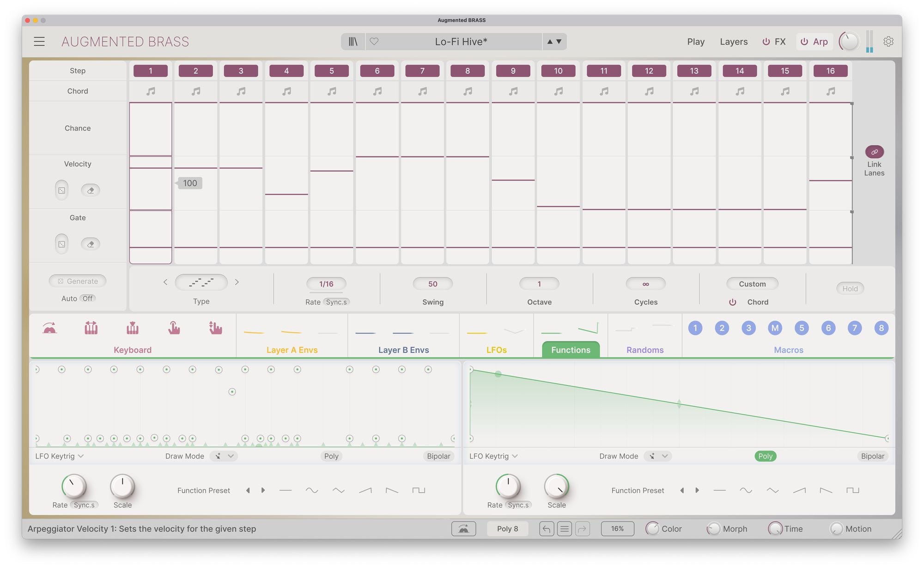The height and width of the screenshot is (568, 924).
Task: Open the settings gear icon
Action: [888, 42]
